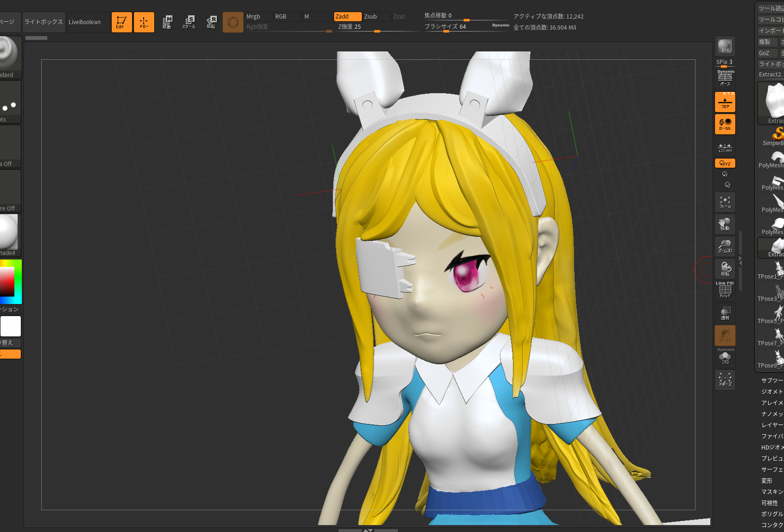Open the Alpha Off slot

10,146
